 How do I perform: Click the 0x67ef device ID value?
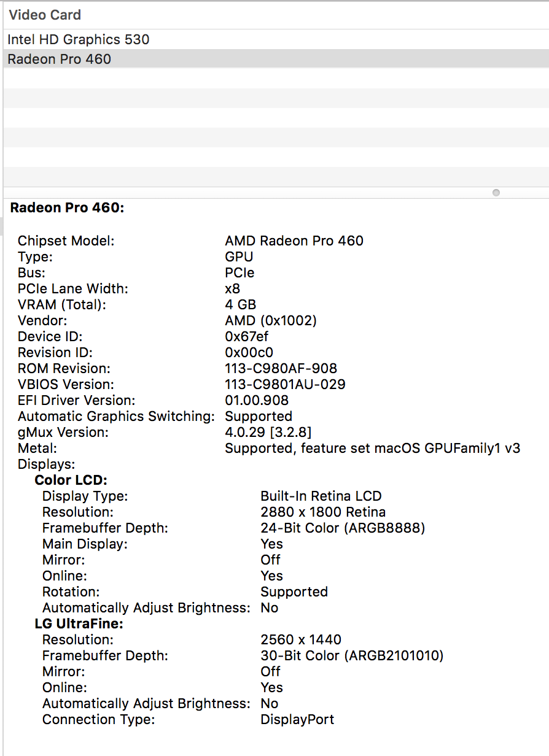[247, 336]
